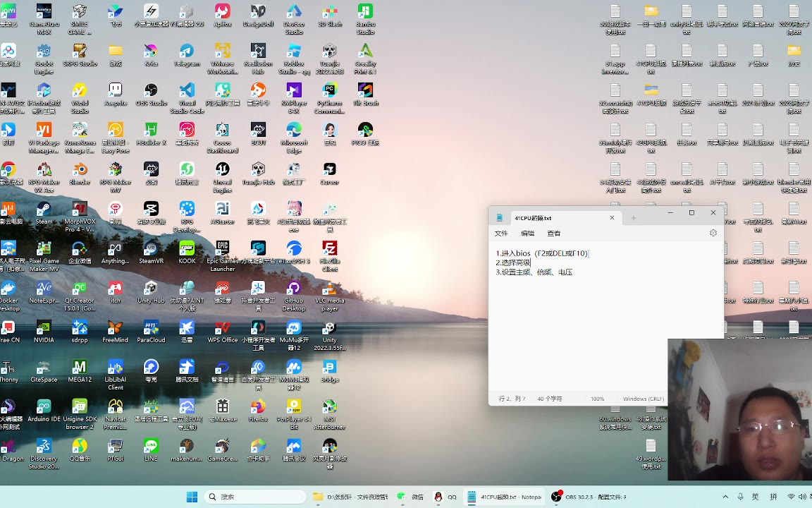Image resolution: width=812 pixels, height=508 pixels.
Task: Open the Windows Start button
Action: [x=192, y=497]
